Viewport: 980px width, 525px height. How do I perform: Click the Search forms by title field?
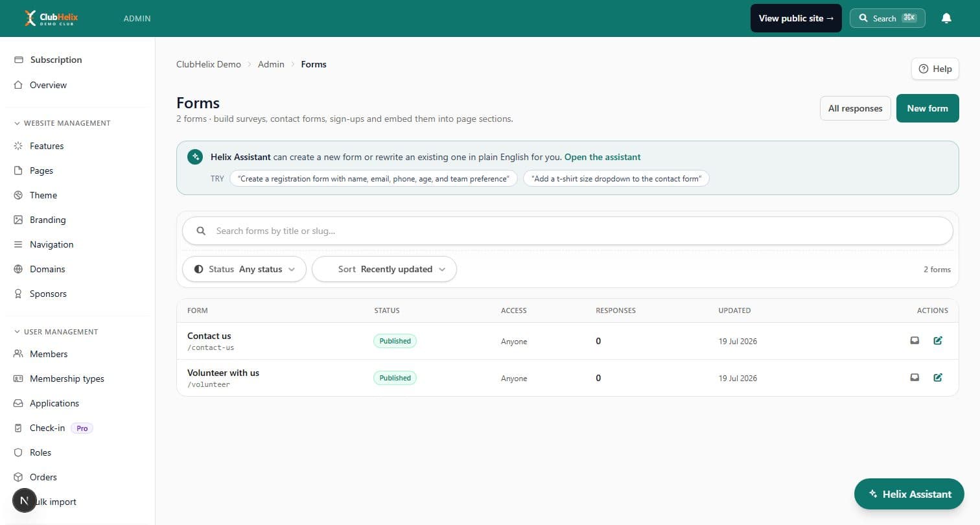(x=568, y=231)
